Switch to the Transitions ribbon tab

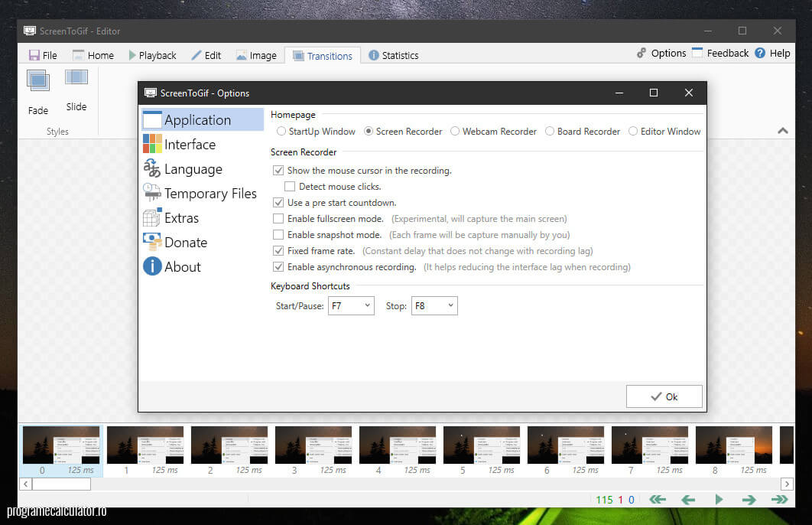point(322,55)
